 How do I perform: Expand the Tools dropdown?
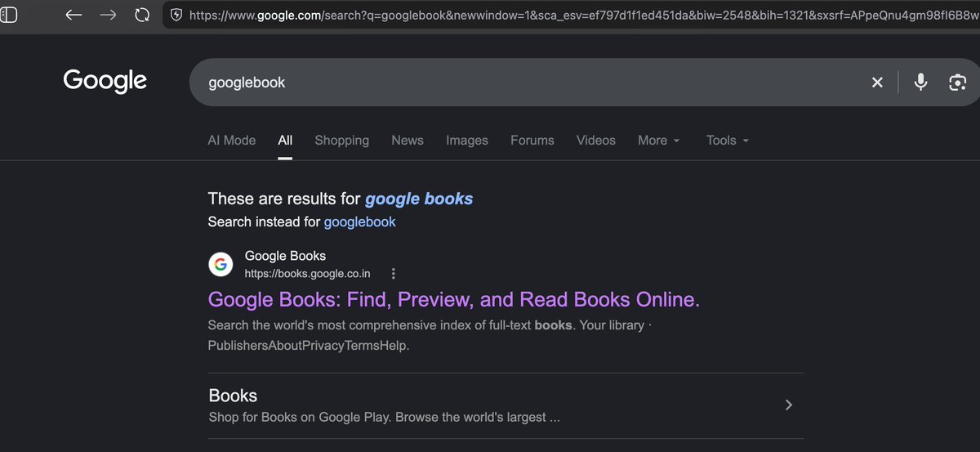(728, 140)
